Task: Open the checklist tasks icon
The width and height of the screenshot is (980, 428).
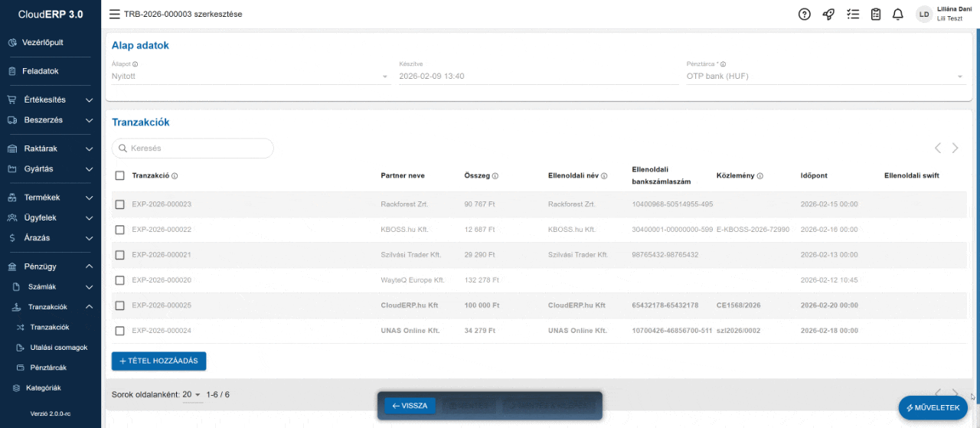Action: click(x=853, y=14)
